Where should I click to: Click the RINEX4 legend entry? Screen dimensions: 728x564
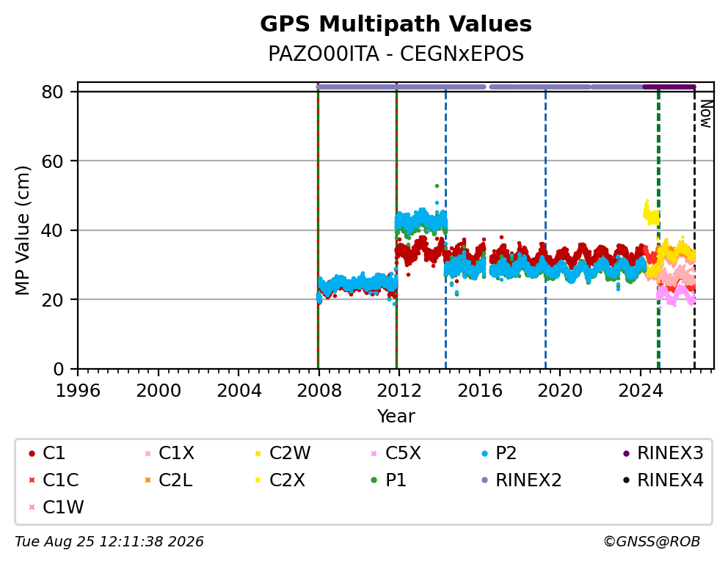coord(663,480)
